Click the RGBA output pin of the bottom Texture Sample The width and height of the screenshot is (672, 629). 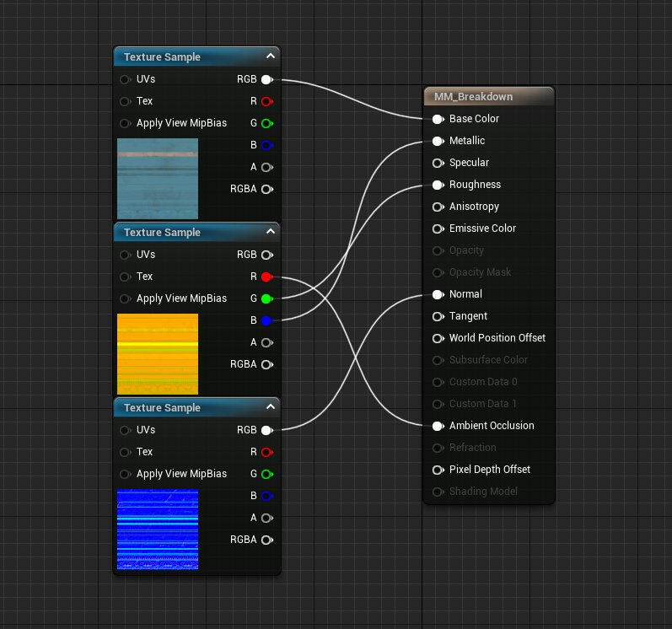(x=267, y=540)
